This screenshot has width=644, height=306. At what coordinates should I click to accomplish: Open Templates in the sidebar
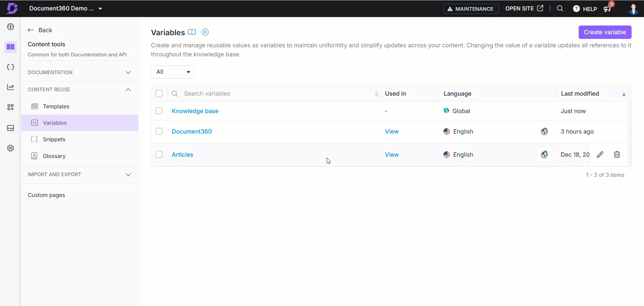point(79,106)
